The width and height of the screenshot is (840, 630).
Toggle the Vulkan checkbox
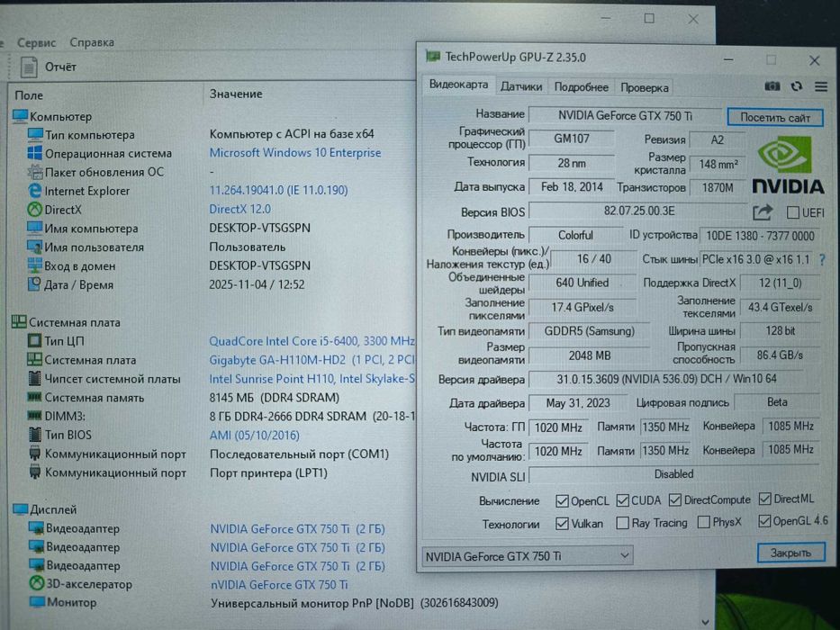tap(562, 524)
